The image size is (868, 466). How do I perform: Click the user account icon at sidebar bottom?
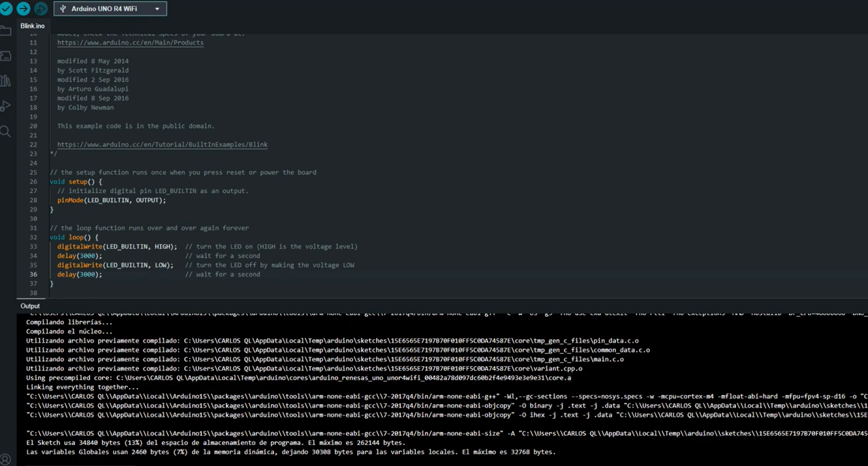pyautogui.click(x=6, y=459)
